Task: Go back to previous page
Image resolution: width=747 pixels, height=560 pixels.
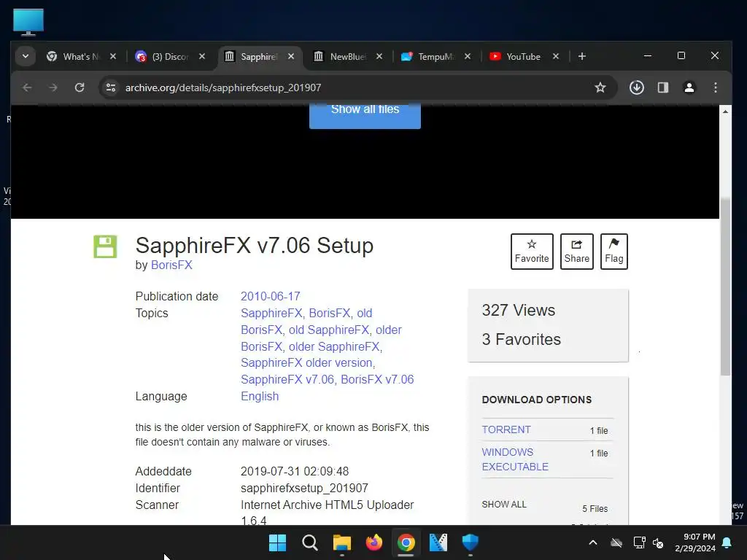Action: click(27, 87)
